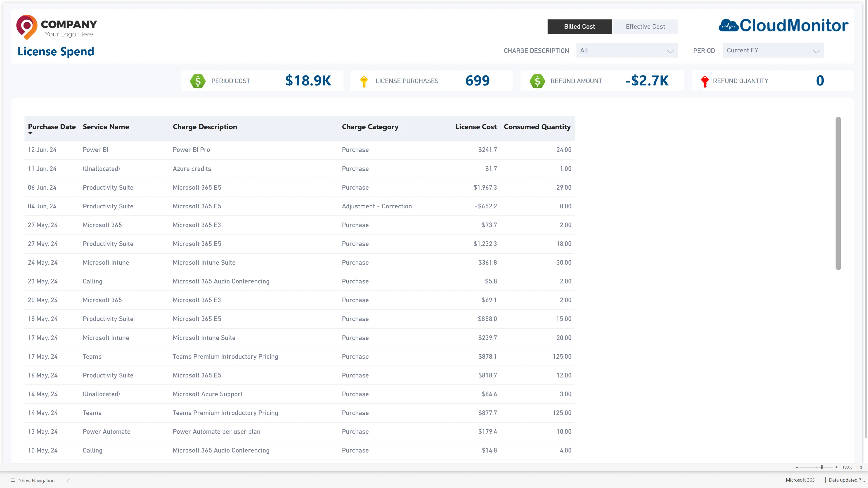Click the Adjustment - Correction category cell
Screen dimensions: 868x488
(377, 206)
